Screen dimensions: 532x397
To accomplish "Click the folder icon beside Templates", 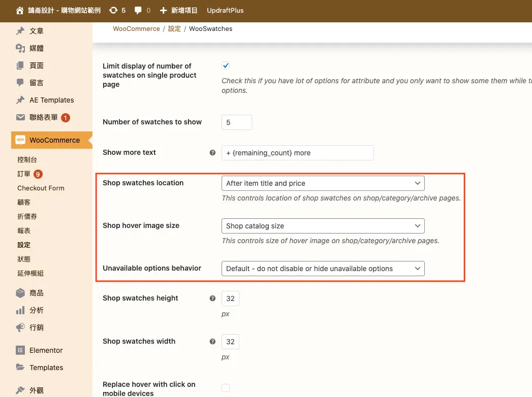I will [x=20, y=367].
